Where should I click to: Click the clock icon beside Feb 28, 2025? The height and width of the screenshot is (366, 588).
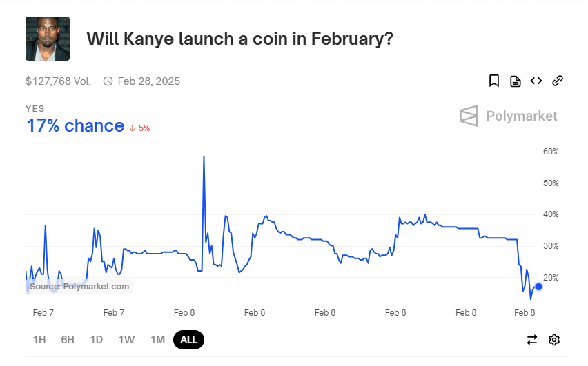pyautogui.click(x=108, y=81)
